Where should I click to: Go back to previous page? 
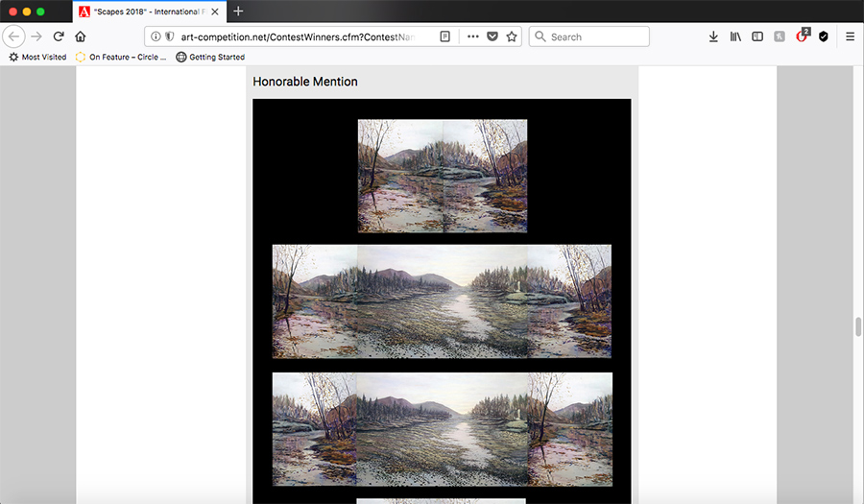click(13, 36)
